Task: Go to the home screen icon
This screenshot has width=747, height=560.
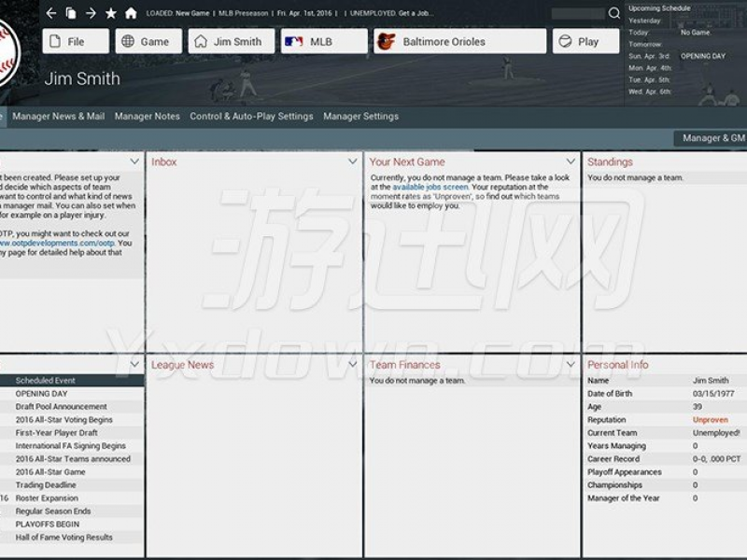Action: 131,13
